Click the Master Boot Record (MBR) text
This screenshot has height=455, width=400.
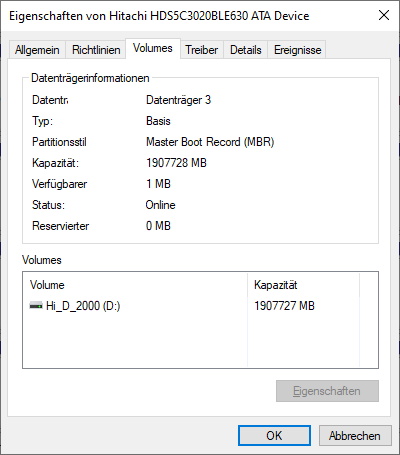(210, 142)
